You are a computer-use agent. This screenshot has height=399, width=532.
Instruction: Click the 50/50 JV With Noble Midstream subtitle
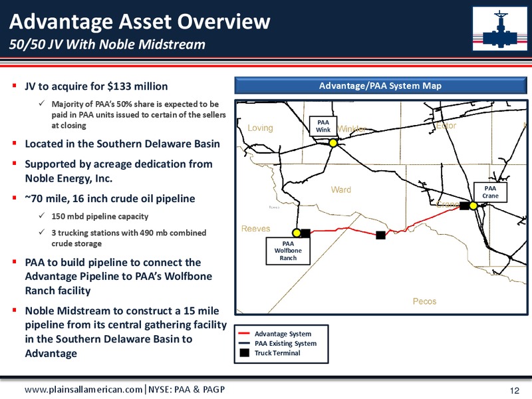pos(107,45)
